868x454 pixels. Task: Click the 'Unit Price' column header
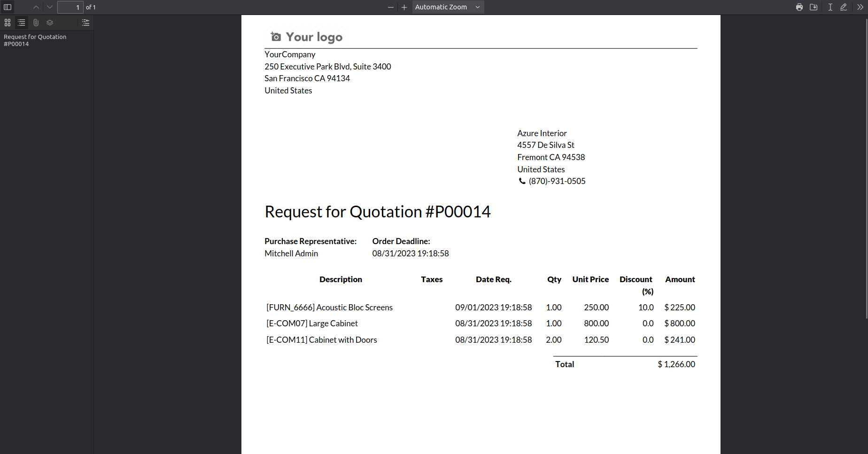(x=590, y=279)
